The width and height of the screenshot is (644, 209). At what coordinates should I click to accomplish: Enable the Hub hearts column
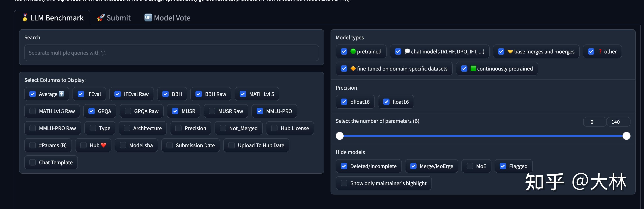click(x=83, y=145)
